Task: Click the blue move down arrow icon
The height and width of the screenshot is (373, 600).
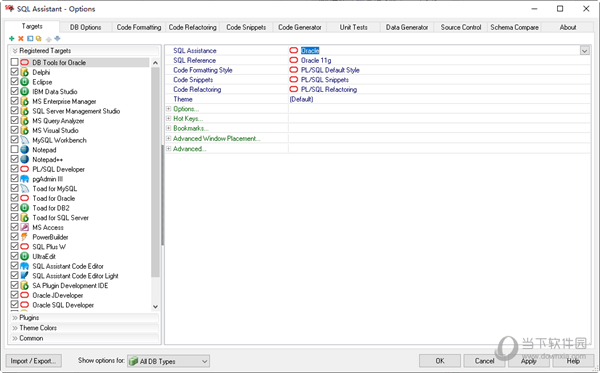Action: coord(57,39)
